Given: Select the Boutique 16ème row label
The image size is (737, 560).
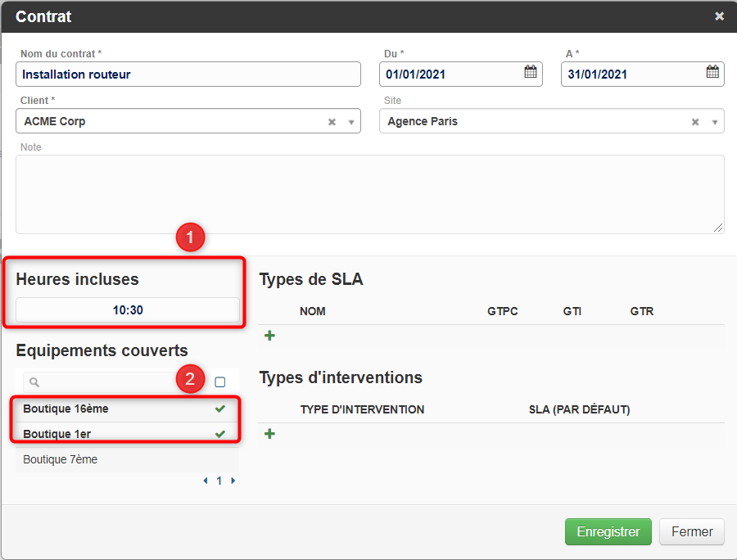Looking at the screenshot, I should [x=66, y=409].
